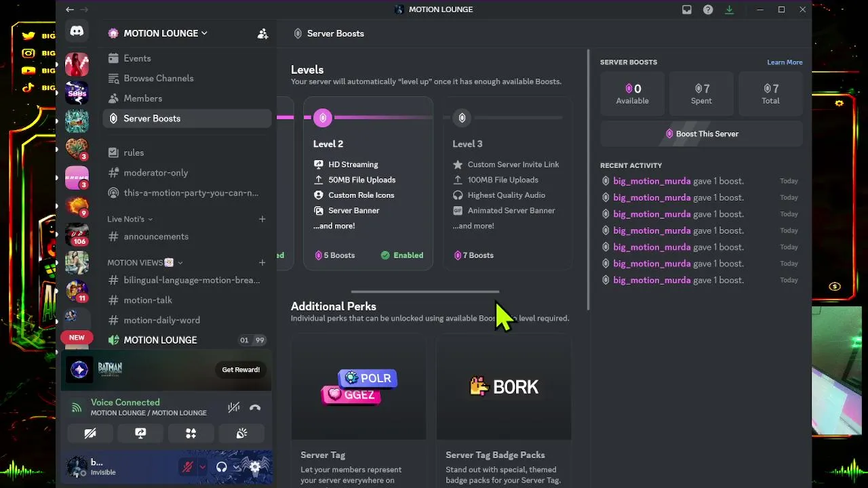Select the Level 3 perks card
The image size is (868, 488).
tap(507, 183)
